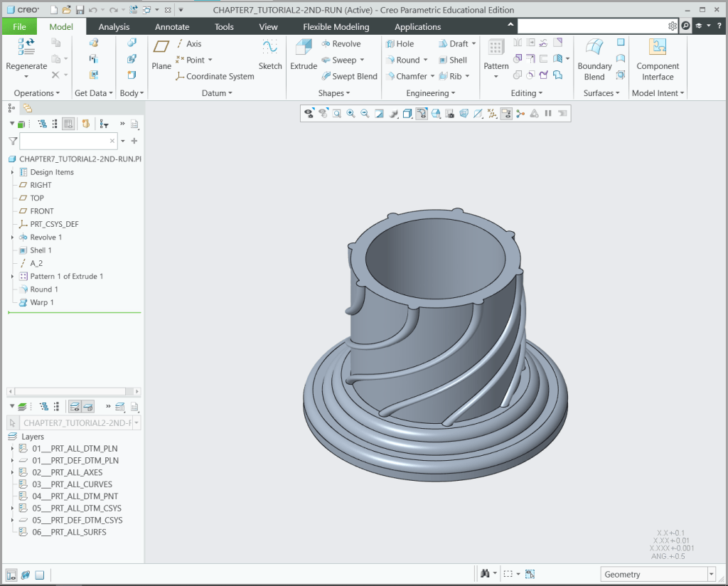Screen dimensions: 728x586
Task: Click the Zoom Out icon
Action: [365, 113]
